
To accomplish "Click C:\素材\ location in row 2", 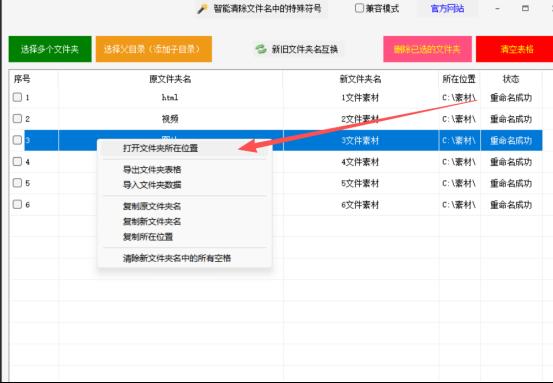I will (459, 119).
